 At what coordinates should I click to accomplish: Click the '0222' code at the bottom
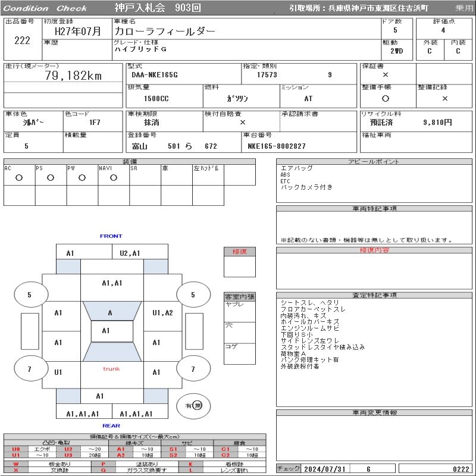tap(461, 469)
